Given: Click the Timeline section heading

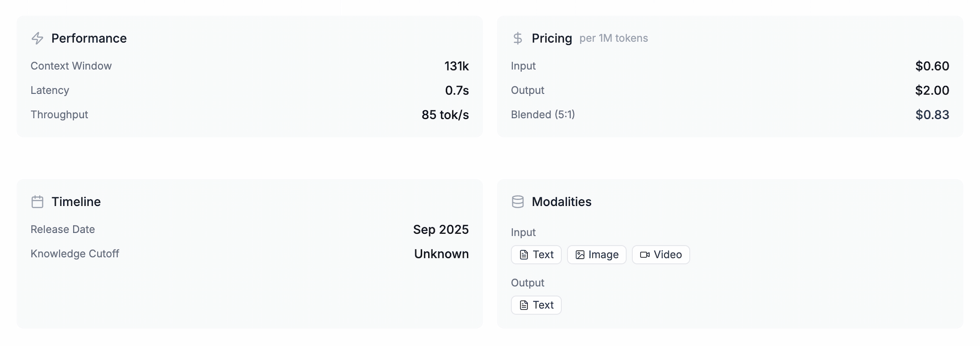Looking at the screenshot, I should (76, 202).
